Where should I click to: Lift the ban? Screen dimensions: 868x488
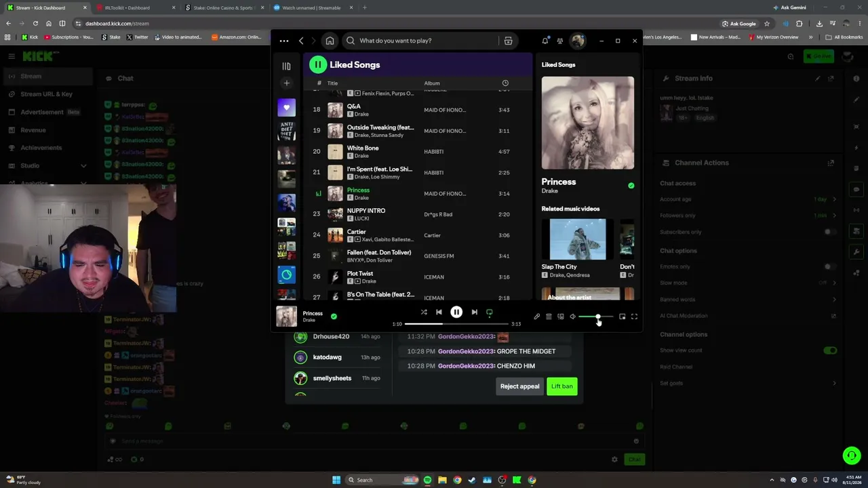(x=561, y=386)
